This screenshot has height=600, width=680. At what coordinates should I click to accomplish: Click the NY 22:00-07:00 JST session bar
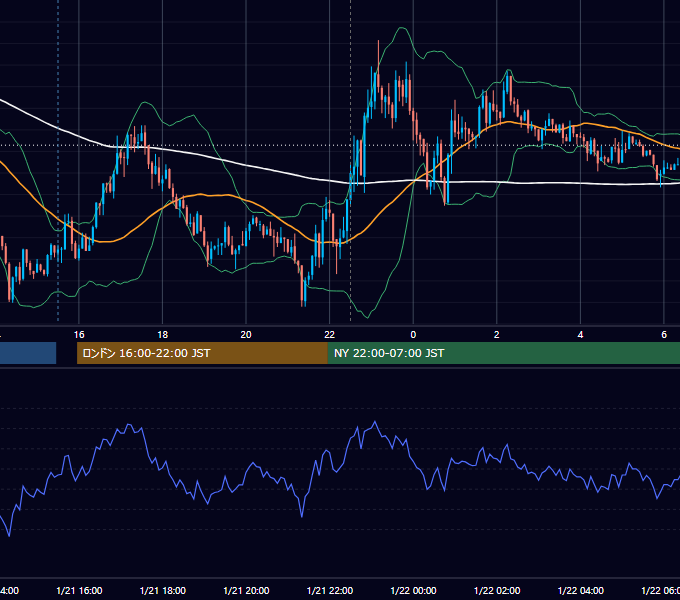pos(504,353)
